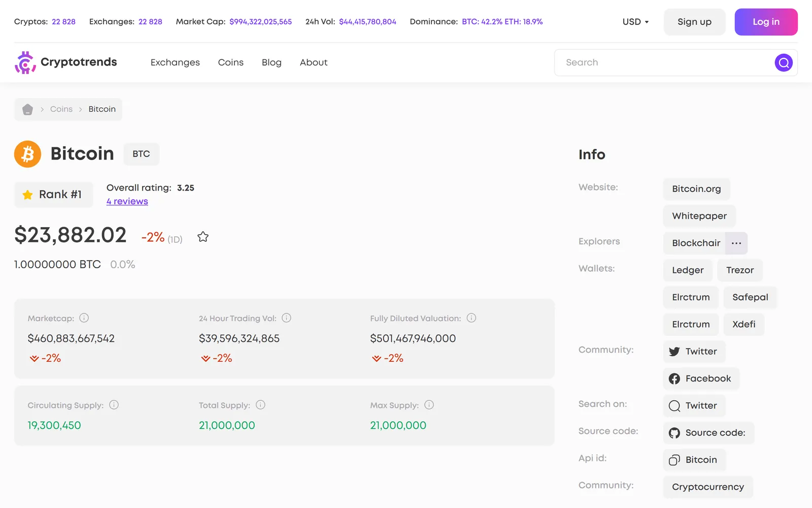Click the Max Supply info icon
This screenshot has width=812, height=508.
tap(429, 405)
